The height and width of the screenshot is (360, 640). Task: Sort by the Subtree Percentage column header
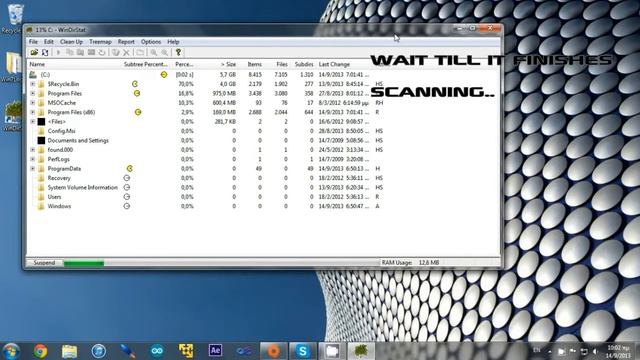tap(146, 64)
